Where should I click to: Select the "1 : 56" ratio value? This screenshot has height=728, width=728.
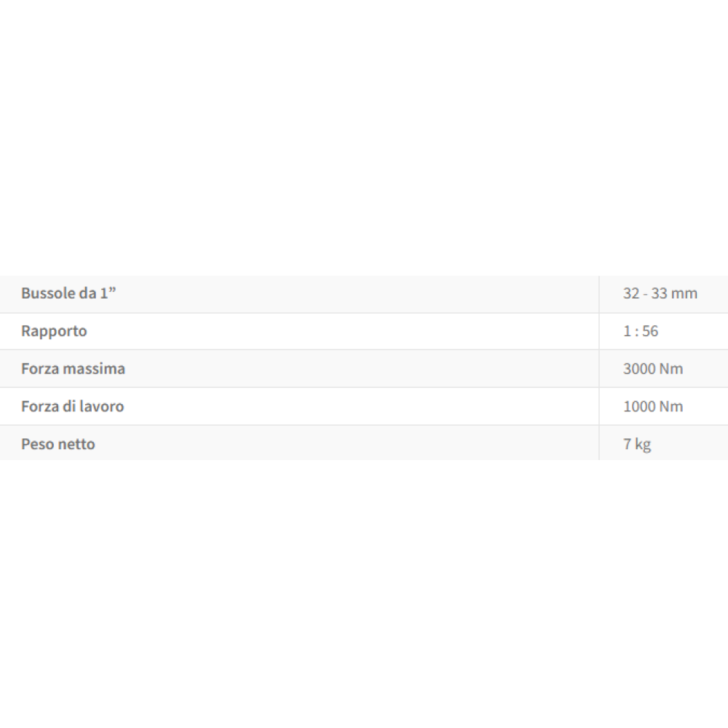640,331
